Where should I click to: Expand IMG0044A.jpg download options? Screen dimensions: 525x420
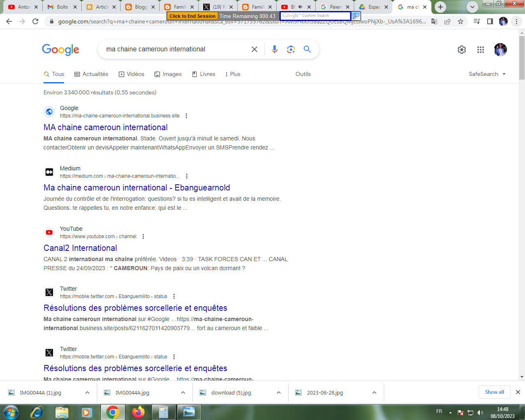(x=183, y=392)
